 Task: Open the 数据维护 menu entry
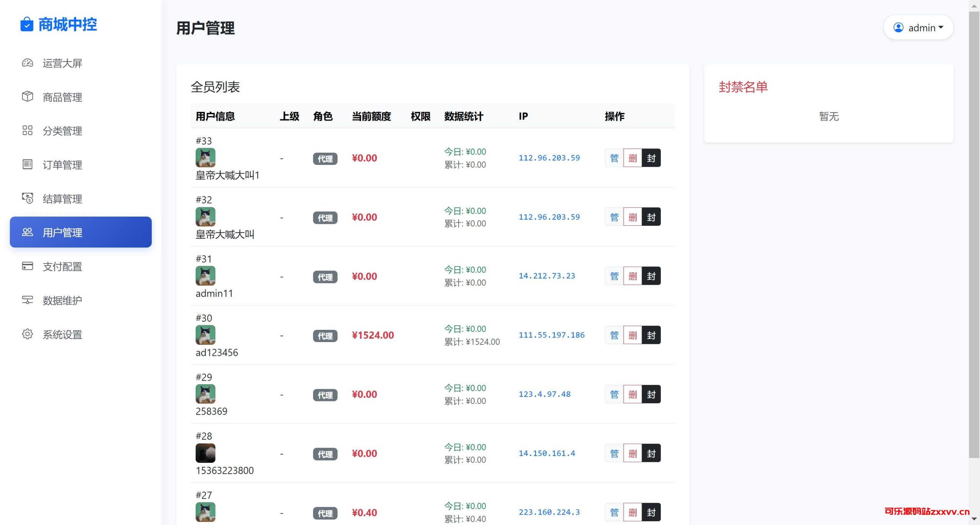pos(62,300)
